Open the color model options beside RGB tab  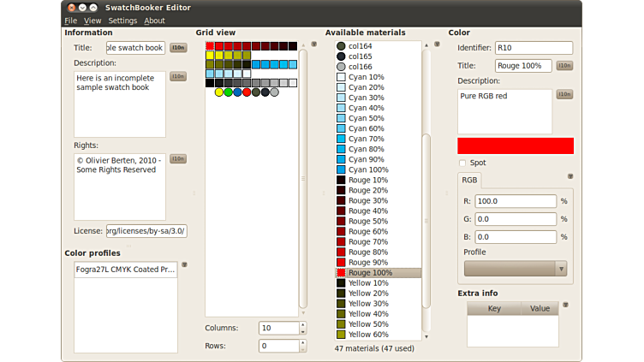(x=570, y=176)
